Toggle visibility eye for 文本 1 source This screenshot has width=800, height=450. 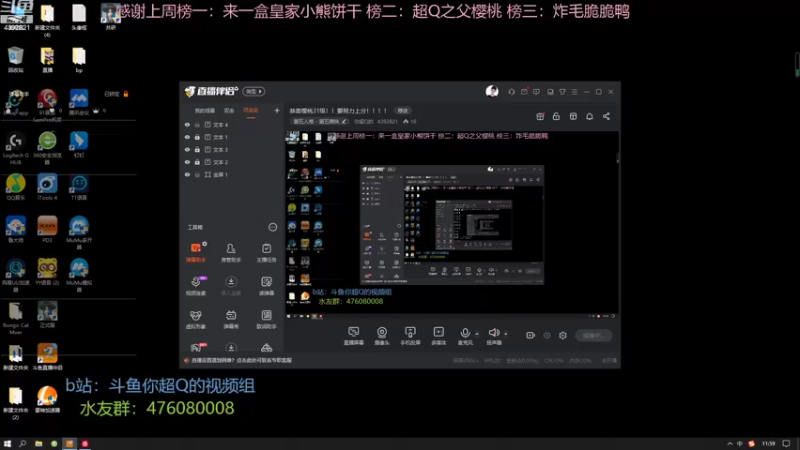pos(187,137)
